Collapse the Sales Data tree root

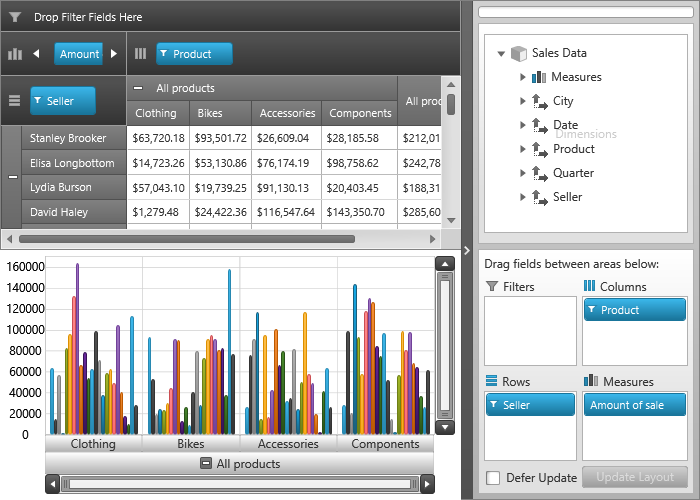(x=501, y=54)
